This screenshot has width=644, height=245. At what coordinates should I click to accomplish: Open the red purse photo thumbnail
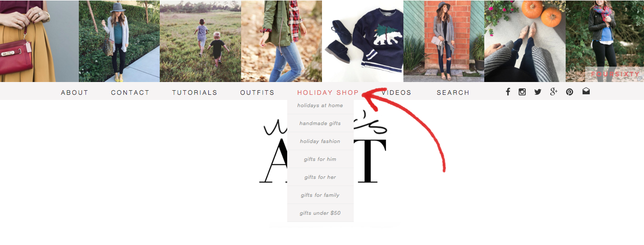pyautogui.click(x=39, y=41)
